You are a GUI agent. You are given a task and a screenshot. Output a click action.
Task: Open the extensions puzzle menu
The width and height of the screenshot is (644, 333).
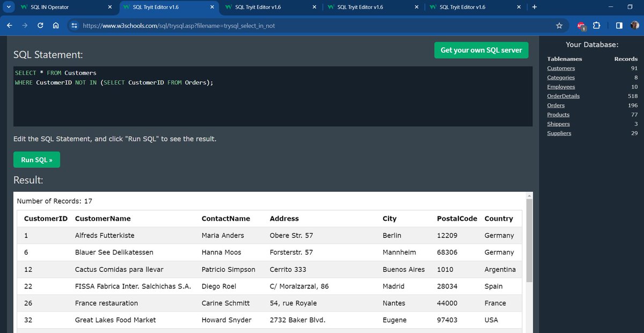pyautogui.click(x=596, y=25)
